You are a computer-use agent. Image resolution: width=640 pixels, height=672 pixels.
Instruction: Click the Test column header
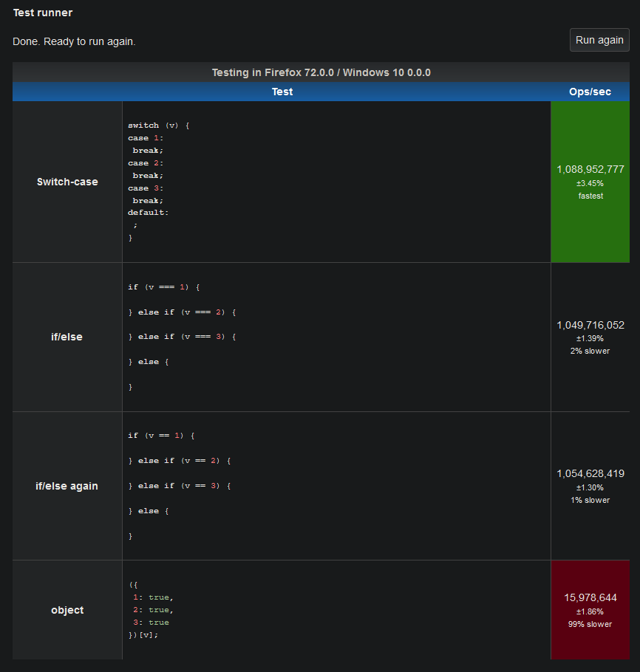(x=282, y=92)
